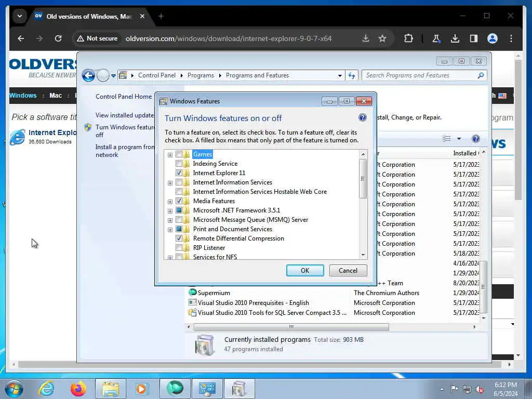532x399 pixels.
Task: Launch Internet Explorer from taskbar
Action: click(46, 389)
